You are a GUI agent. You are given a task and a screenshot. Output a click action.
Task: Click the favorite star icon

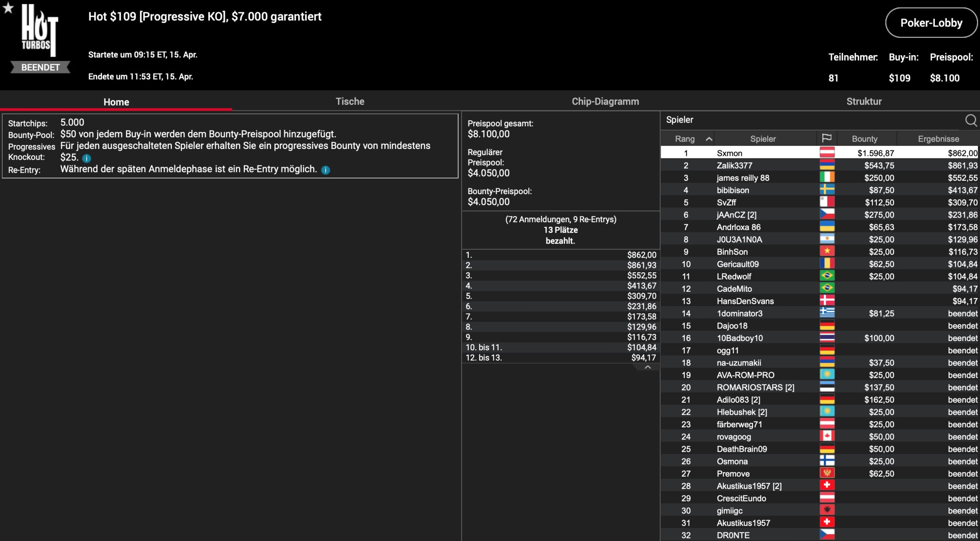[8, 8]
